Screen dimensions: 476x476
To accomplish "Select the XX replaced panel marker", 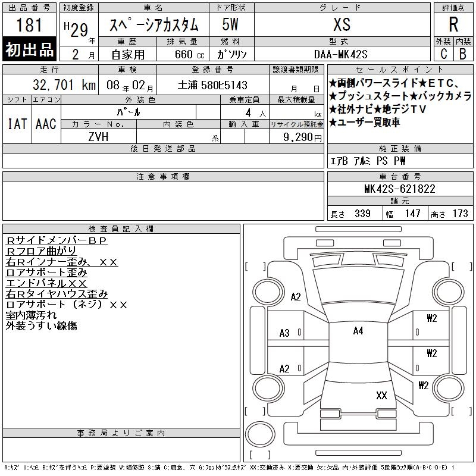I will (x=381, y=395).
